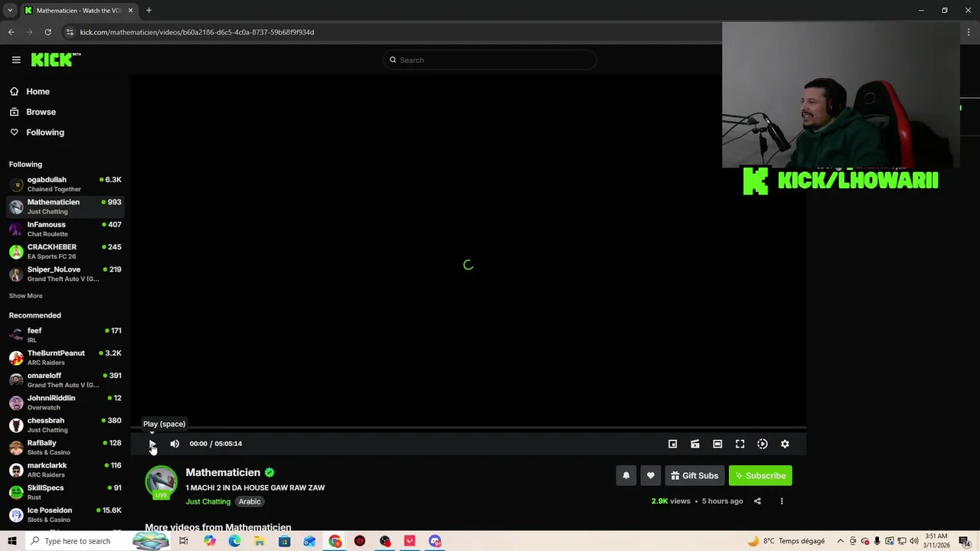The image size is (980, 551).
Task: Open the hamburger sidebar menu
Action: (16, 60)
